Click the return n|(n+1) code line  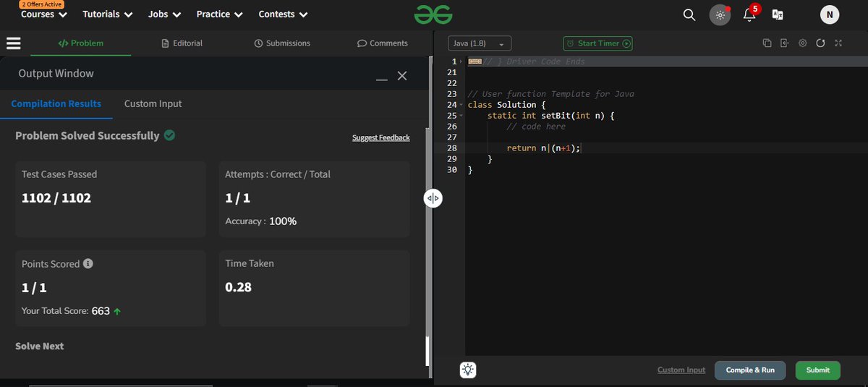(543, 148)
